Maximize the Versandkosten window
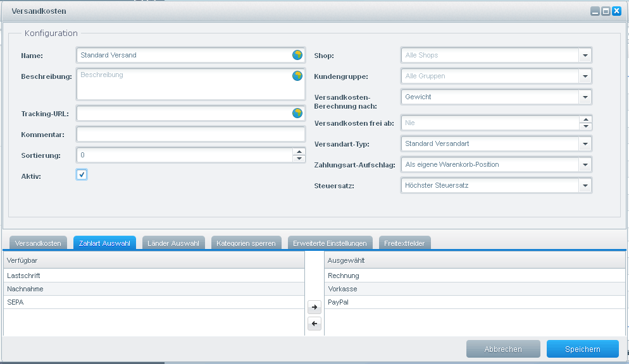 (606, 11)
